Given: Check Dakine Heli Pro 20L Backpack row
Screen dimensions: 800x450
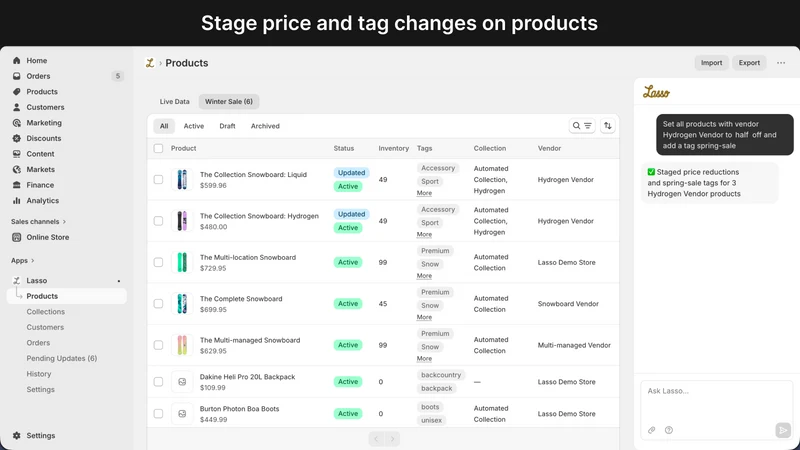Looking at the screenshot, I should pyautogui.click(x=158, y=382).
